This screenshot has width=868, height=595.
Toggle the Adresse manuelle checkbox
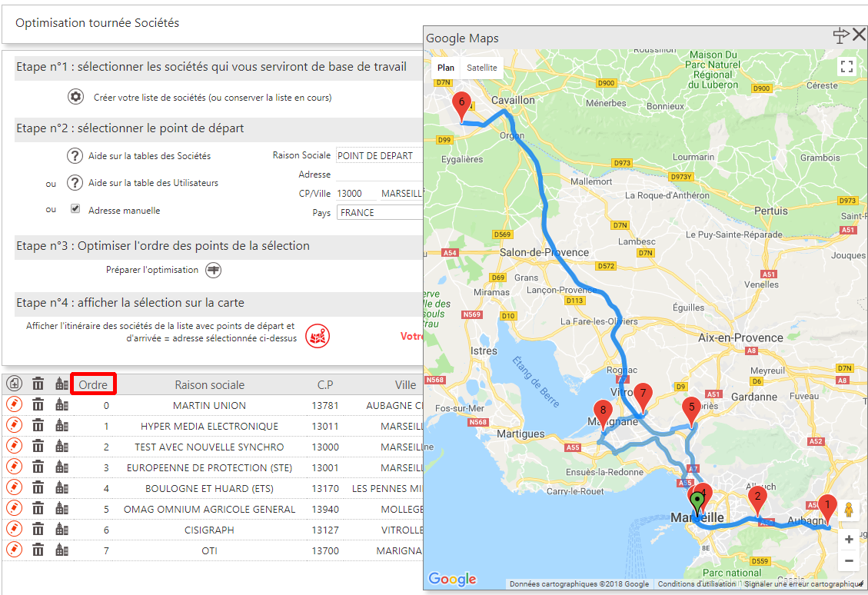[x=75, y=208]
